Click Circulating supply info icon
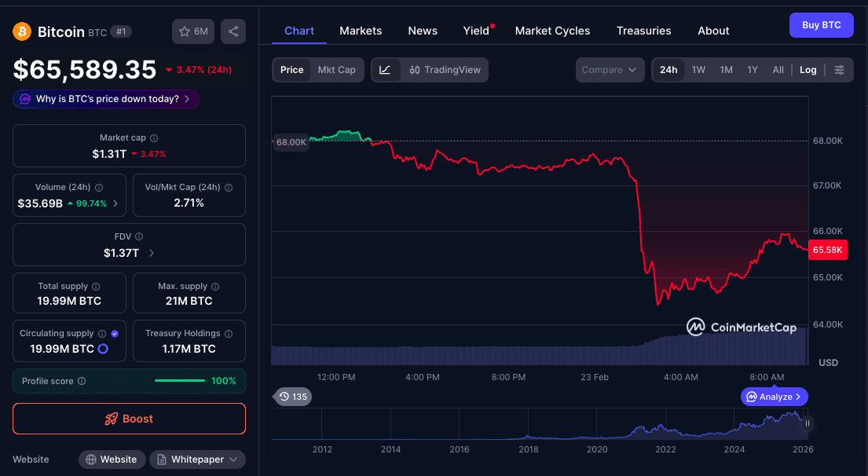Screen dimensions: 868x476 click(x=102, y=334)
